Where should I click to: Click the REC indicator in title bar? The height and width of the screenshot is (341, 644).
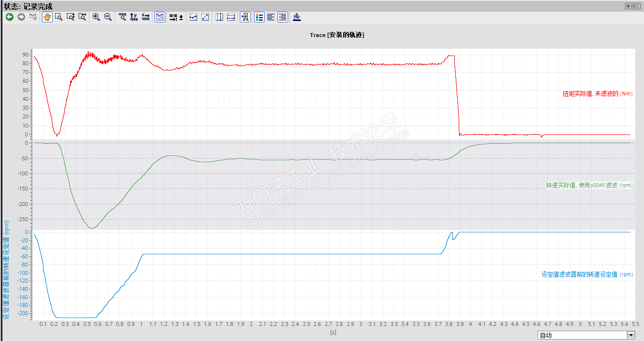633,6
